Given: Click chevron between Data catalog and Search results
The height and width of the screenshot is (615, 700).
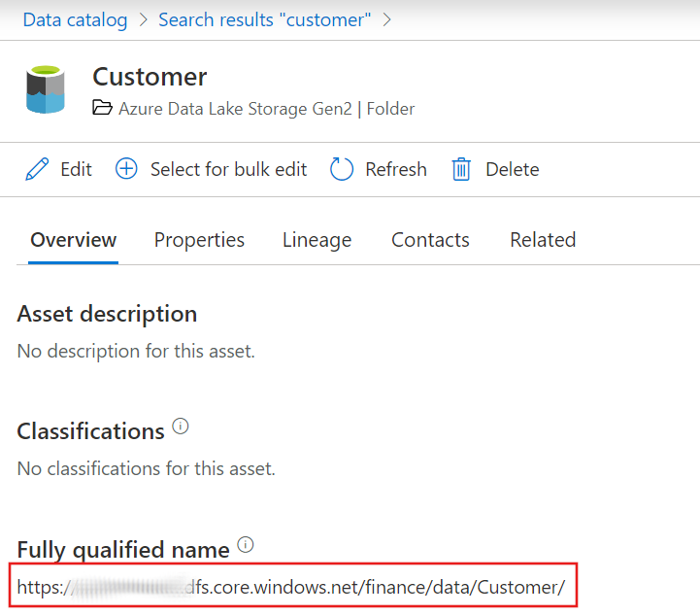Looking at the screenshot, I should tap(143, 19).
